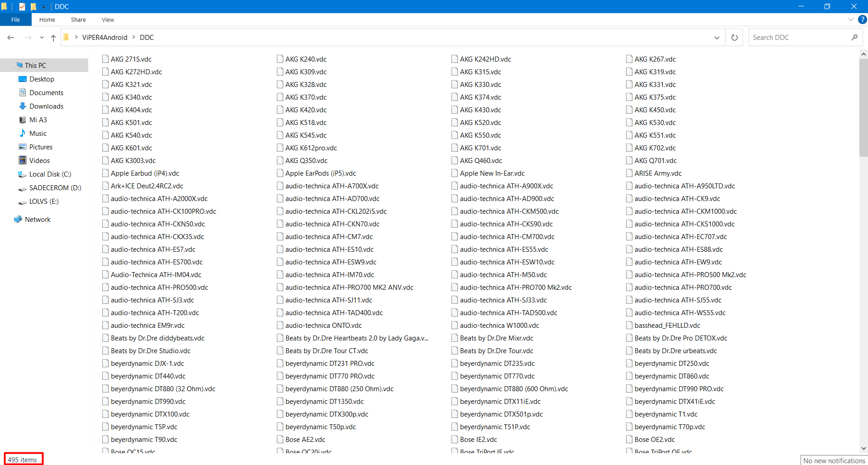
Task: Click the vertical scrollbar thumb
Action: (863, 107)
